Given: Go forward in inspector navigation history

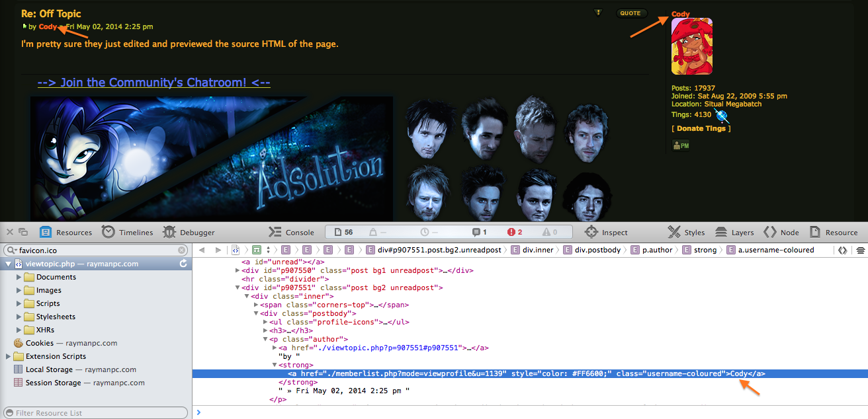Looking at the screenshot, I should (x=219, y=250).
